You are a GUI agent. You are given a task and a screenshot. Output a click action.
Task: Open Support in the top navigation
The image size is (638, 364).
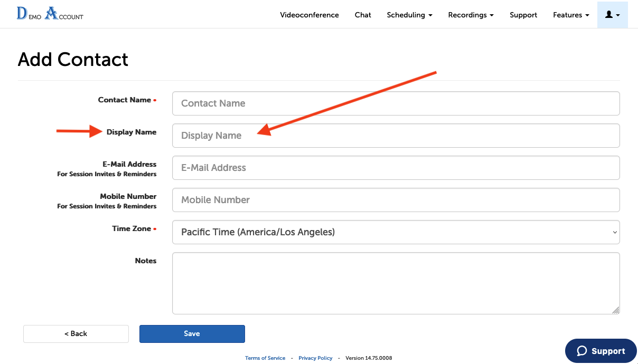click(523, 15)
